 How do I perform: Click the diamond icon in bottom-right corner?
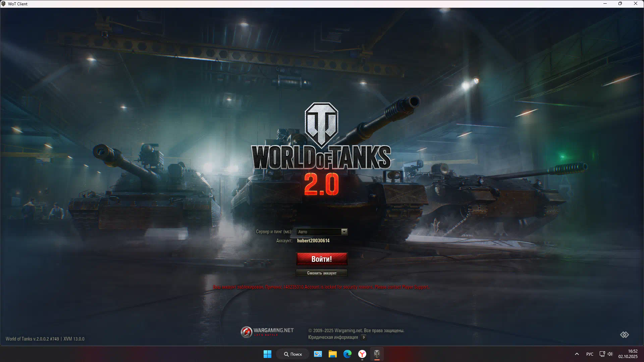tap(624, 335)
